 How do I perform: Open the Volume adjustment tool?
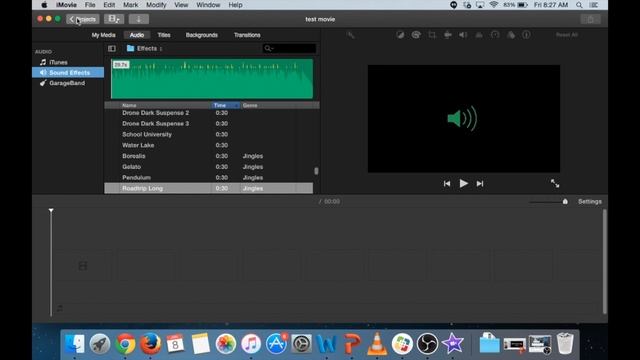click(463, 35)
